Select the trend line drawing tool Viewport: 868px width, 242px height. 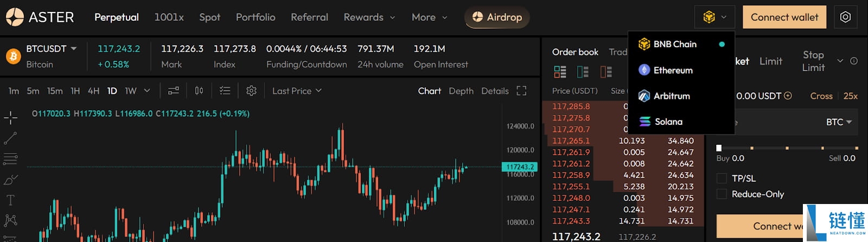10,138
